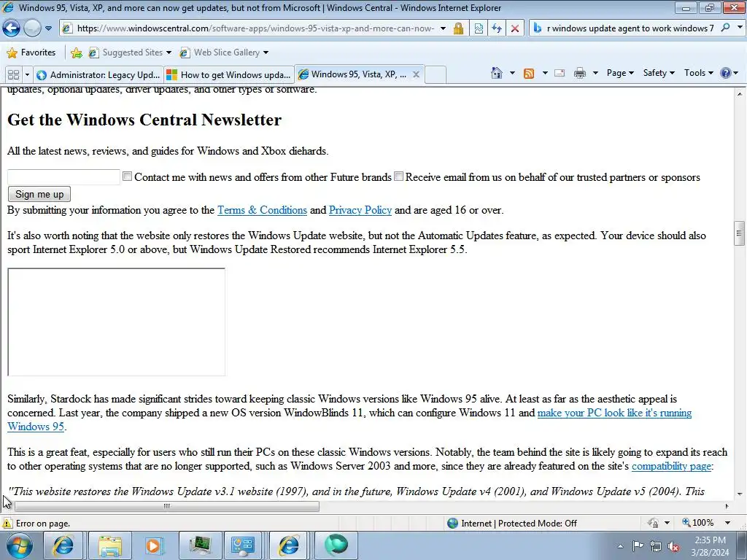
Task: Open the compatibility page link
Action: [671, 466]
